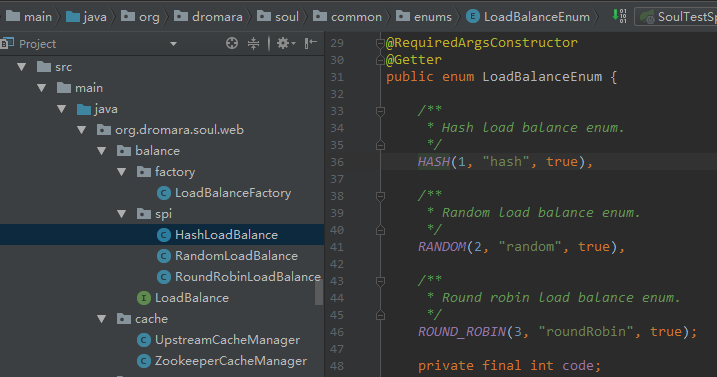Open the Project view dropdown arrow
717x377 pixels.
click(x=173, y=44)
